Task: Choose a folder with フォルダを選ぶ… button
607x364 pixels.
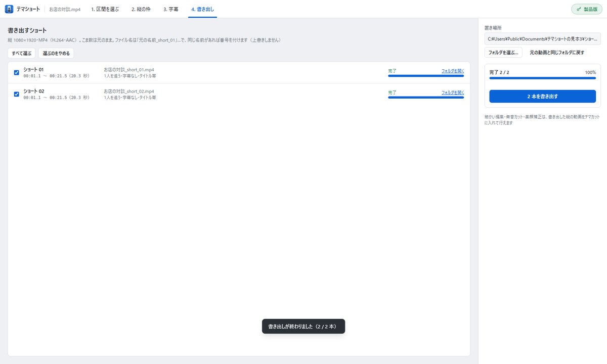Action: 503,53
